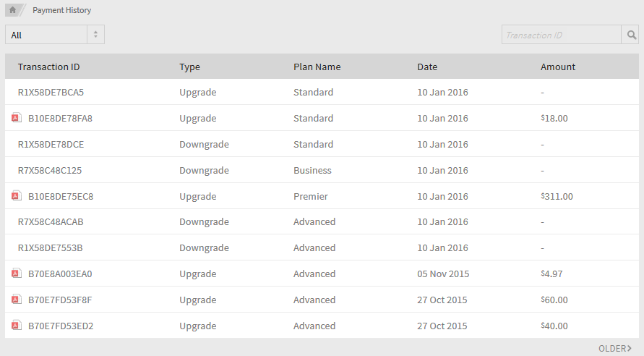Click the Plan Name column header
The width and height of the screenshot is (644, 356).
(317, 67)
